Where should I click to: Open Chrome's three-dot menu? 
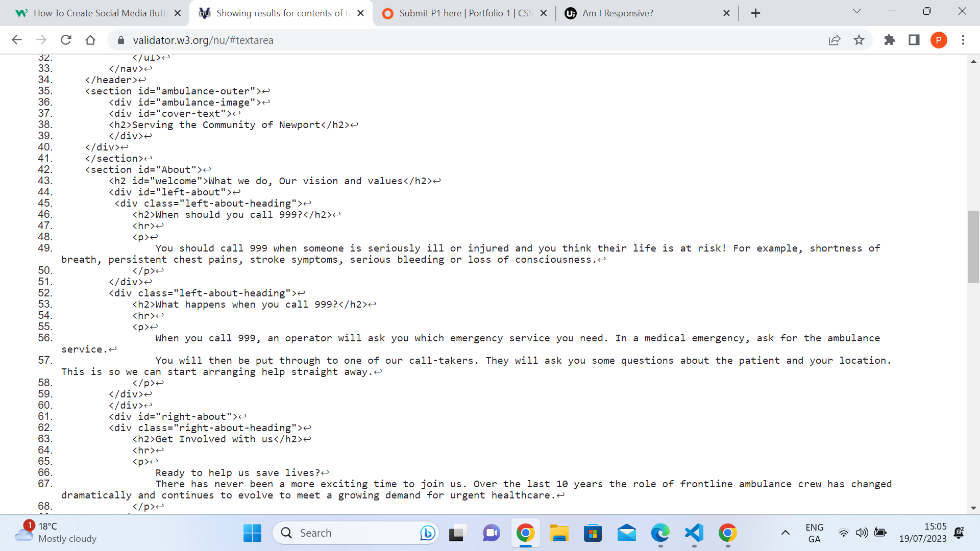(963, 40)
